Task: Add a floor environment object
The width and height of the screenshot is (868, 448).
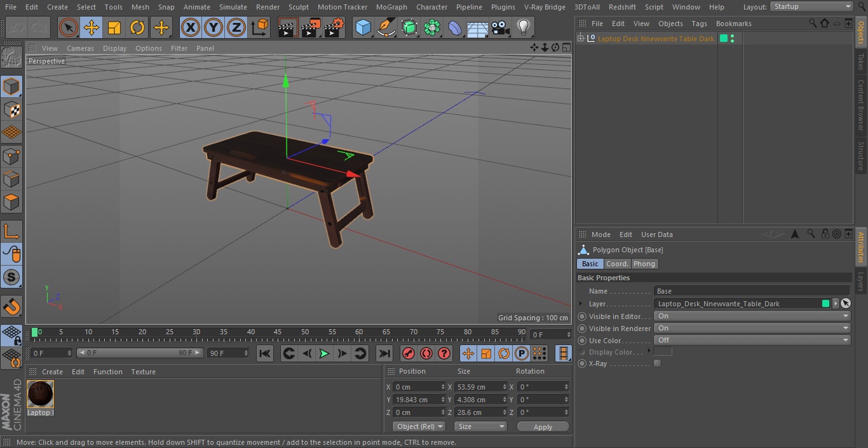Action: (x=477, y=27)
